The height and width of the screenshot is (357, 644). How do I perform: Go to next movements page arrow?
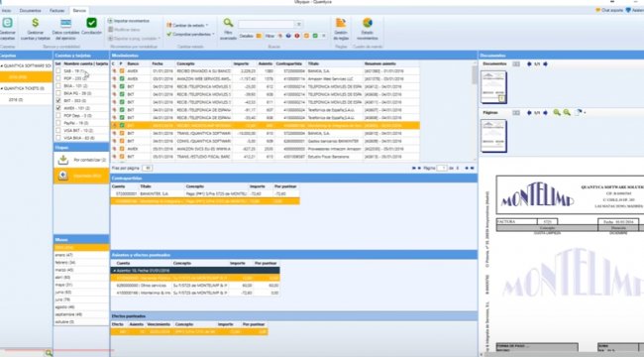pyautogui.click(x=467, y=168)
